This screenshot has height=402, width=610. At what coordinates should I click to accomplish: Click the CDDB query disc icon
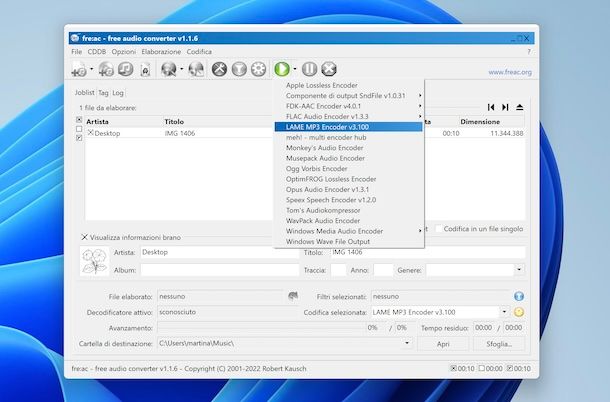coord(169,69)
